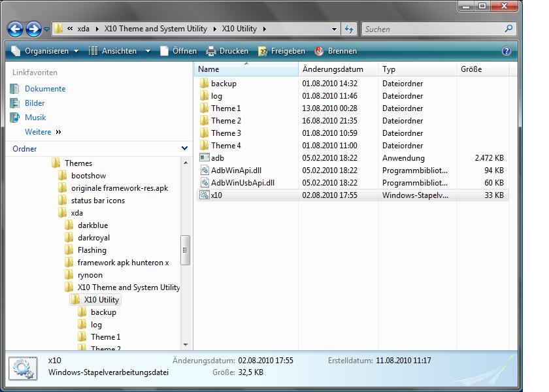Image resolution: width=549 pixels, height=392 pixels.
Task: Select the Theme 1 folder icon in file list
Action: tap(204, 108)
